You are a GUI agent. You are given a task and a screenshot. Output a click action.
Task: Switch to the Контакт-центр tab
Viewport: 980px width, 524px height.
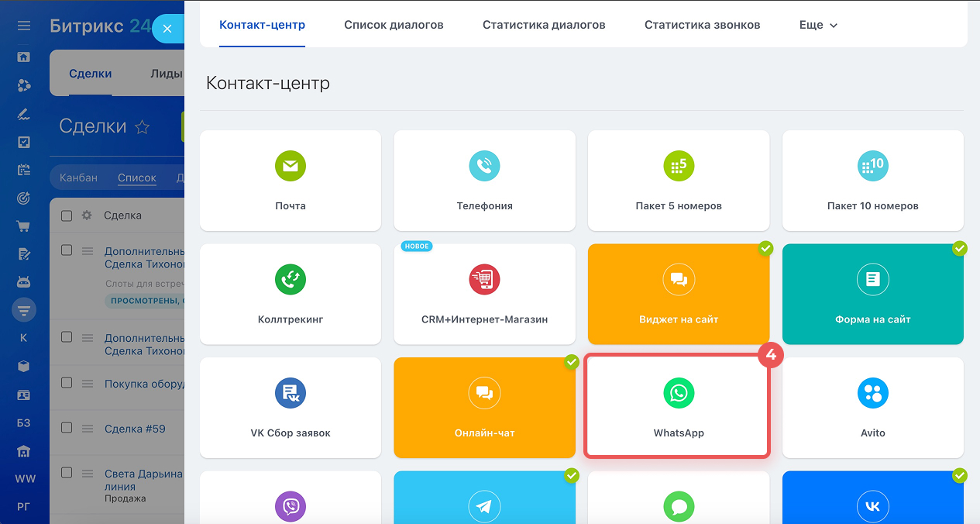coord(262,25)
